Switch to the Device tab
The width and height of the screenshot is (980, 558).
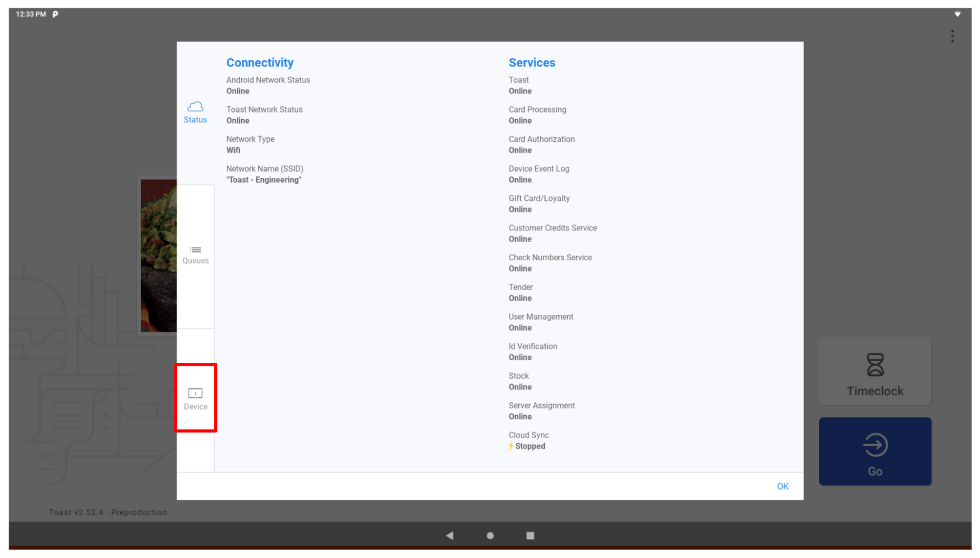(195, 398)
